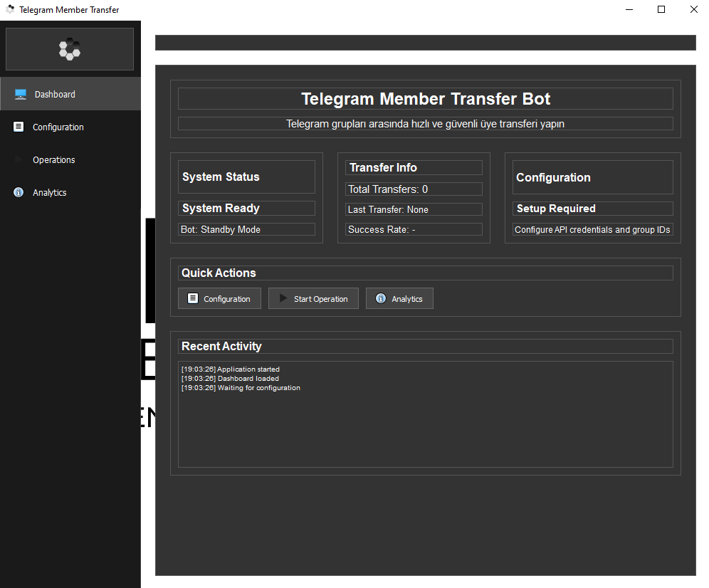Click the 'Success Rate: -' value
Screen dimensions: 709x588
coord(382,229)
